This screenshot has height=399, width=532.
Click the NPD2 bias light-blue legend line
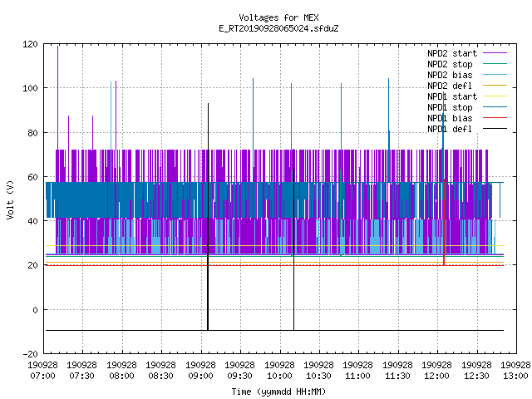coord(495,75)
